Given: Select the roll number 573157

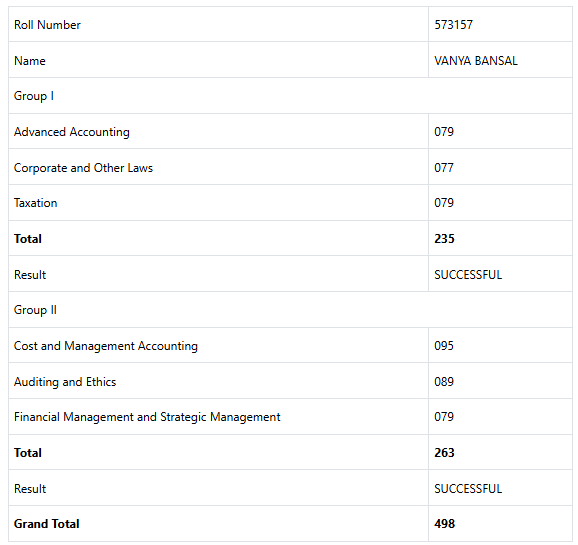Looking at the screenshot, I should (453, 25).
